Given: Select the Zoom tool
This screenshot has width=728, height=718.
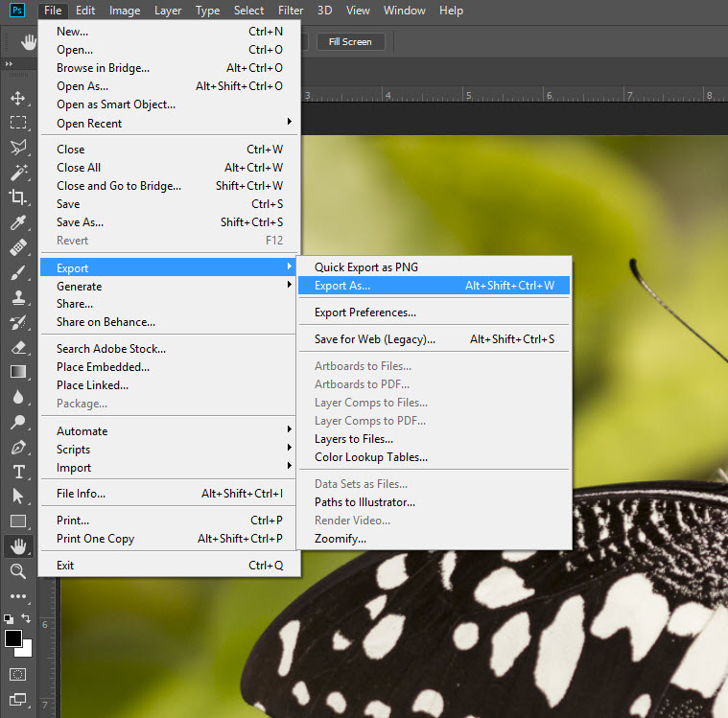Looking at the screenshot, I should coord(17,571).
